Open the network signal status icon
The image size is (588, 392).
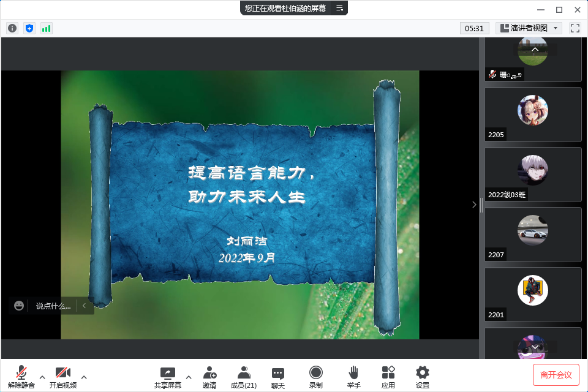(47, 28)
